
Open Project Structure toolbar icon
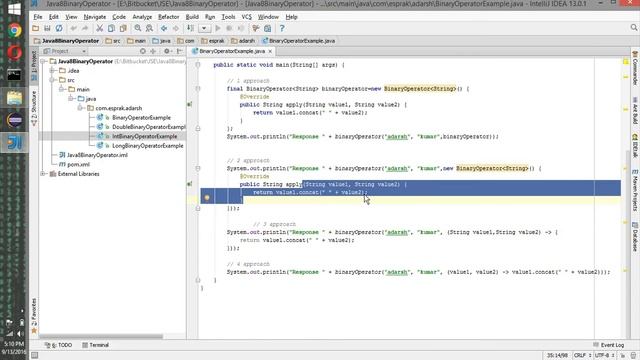coord(268,29)
